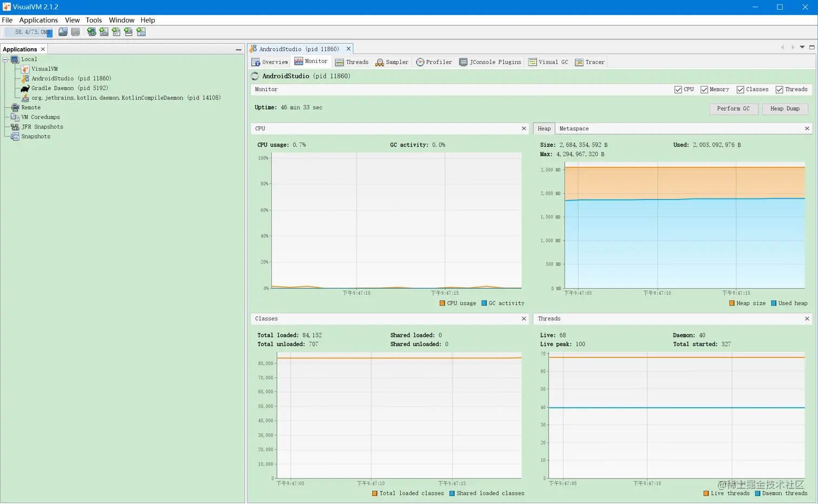Open the Sampler tab
This screenshot has width=818, height=504.
click(x=392, y=62)
